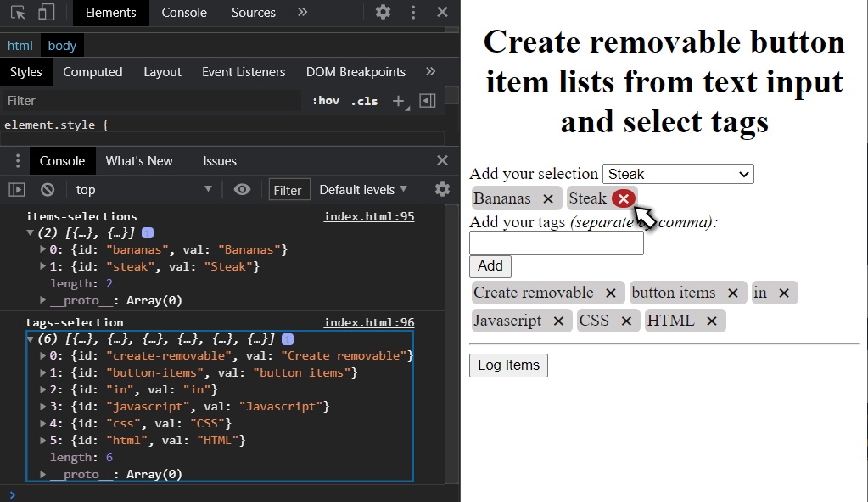Open the index.html:95 source link
Viewport: 868px width, 502px height.
pyautogui.click(x=369, y=216)
